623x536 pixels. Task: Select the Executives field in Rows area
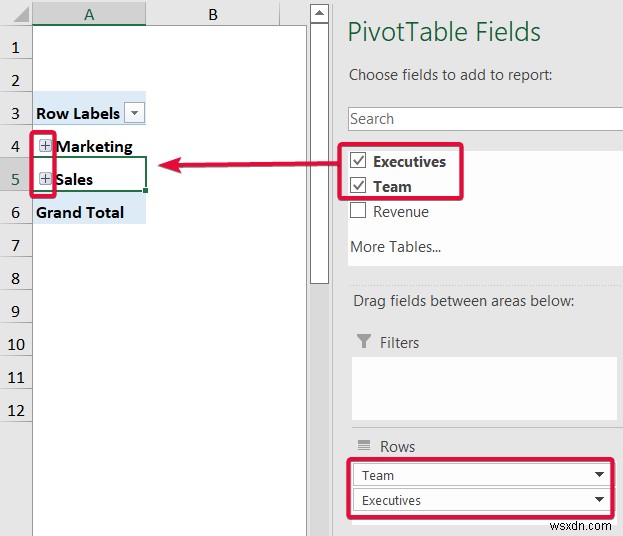coord(482,500)
